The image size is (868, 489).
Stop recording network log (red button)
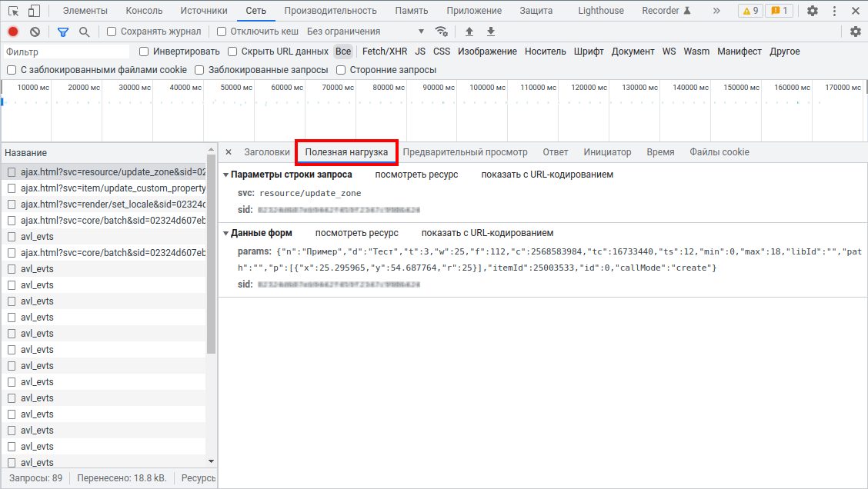pyautogui.click(x=13, y=32)
